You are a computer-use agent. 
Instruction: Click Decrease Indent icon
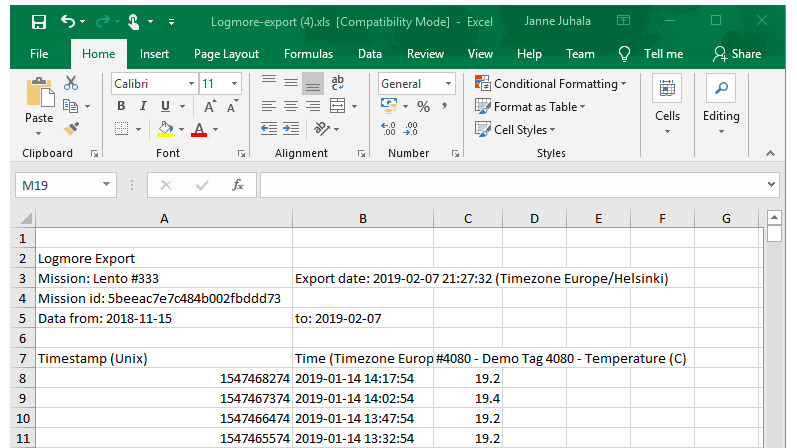(x=269, y=129)
